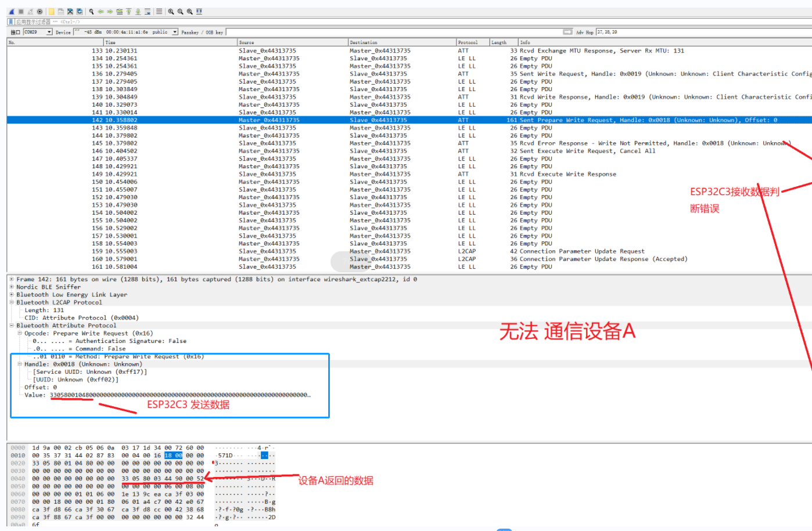Image resolution: width=812 pixels, height=531 pixels.
Task: Go forward in packet history
Action: pos(110,12)
